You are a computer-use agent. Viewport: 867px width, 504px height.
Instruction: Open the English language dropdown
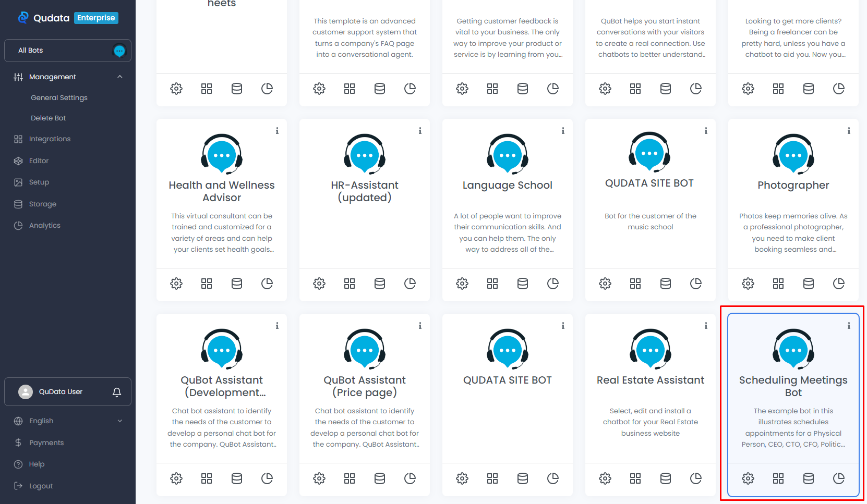point(68,421)
